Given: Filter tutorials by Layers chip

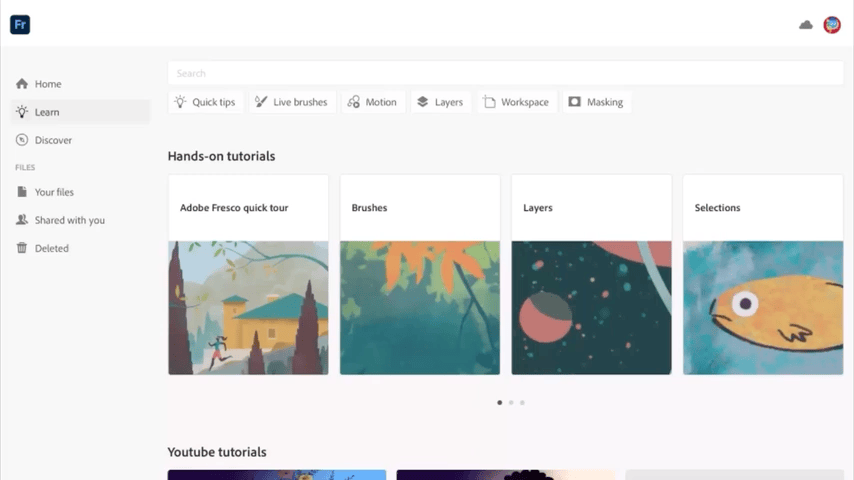Looking at the screenshot, I should [x=441, y=102].
